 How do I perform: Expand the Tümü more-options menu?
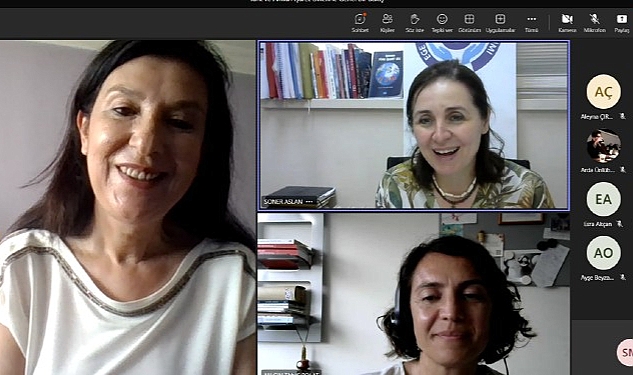point(531,23)
